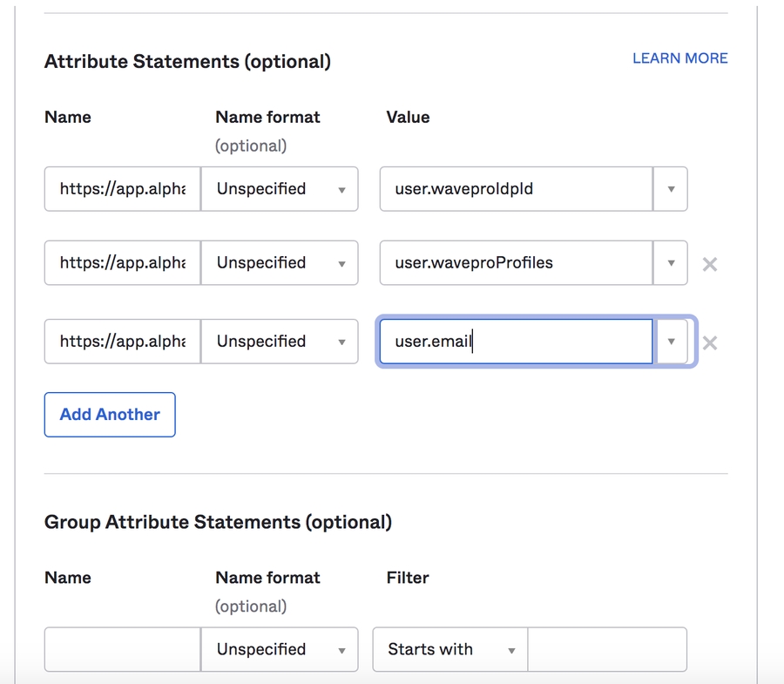The image size is (784, 684).
Task: Expand second attribute's Name format dropdown
Action: coord(279,263)
